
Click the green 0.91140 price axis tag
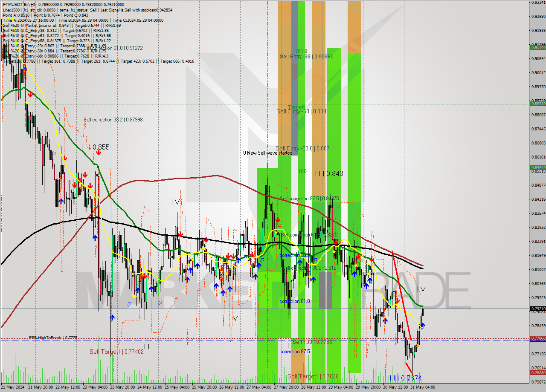pyautogui.click(x=537, y=47)
